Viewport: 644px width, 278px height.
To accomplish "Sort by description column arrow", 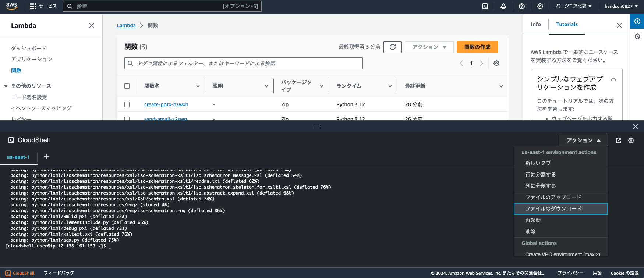I will pos(266,86).
